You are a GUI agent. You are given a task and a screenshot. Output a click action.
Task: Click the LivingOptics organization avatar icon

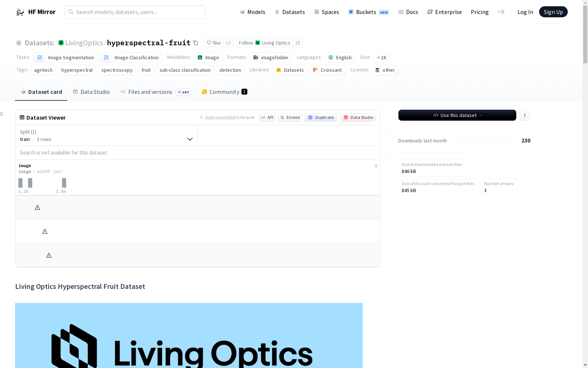pos(61,43)
